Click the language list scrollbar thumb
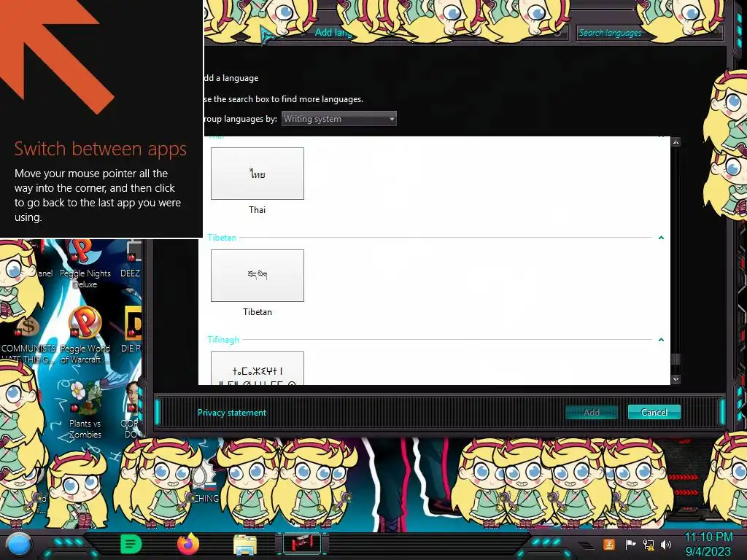Viewport: 747px width, 560px height. [676, 359]
